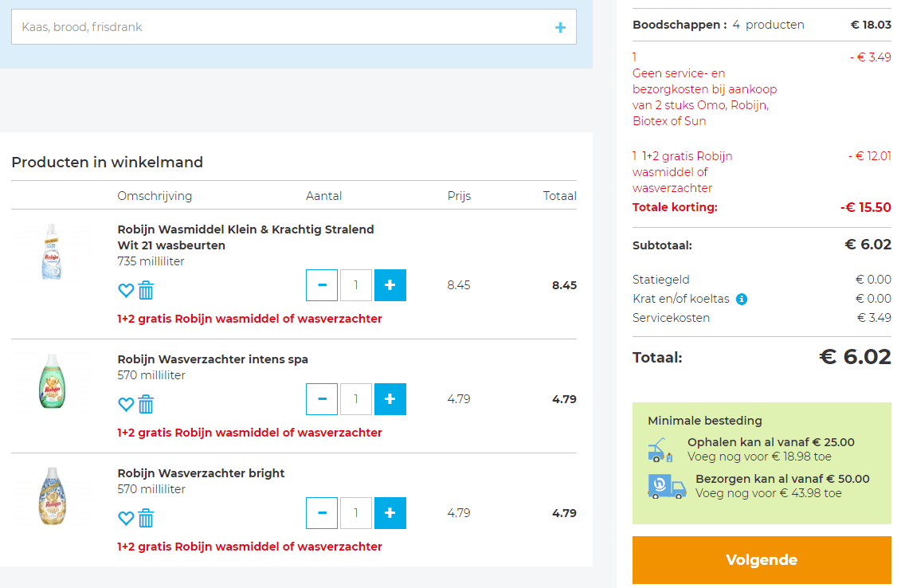Image resolution: width=901 pixels, height=588 pixels.
Task: Click the 'Totaal' column header
Action: click(560, 196)
